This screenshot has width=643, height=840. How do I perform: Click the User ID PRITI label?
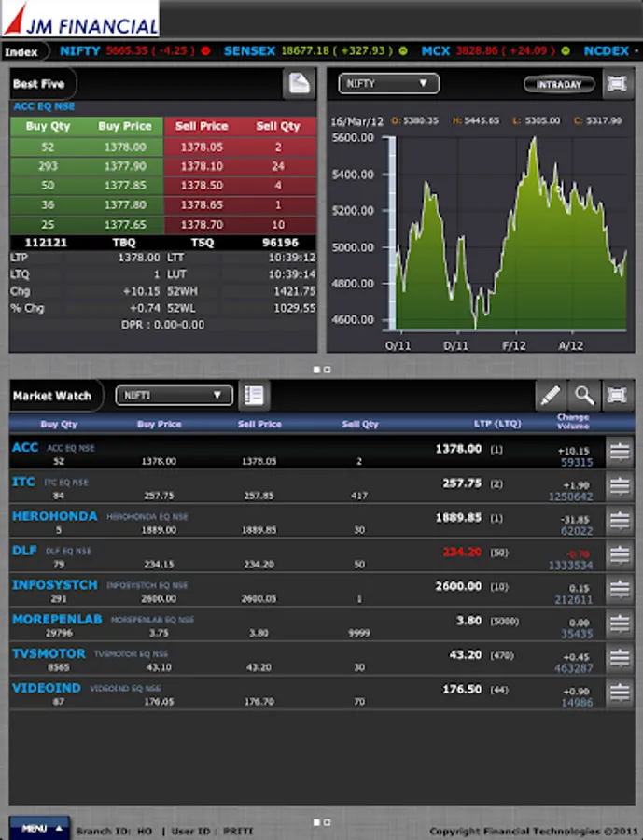coord(212,831)
